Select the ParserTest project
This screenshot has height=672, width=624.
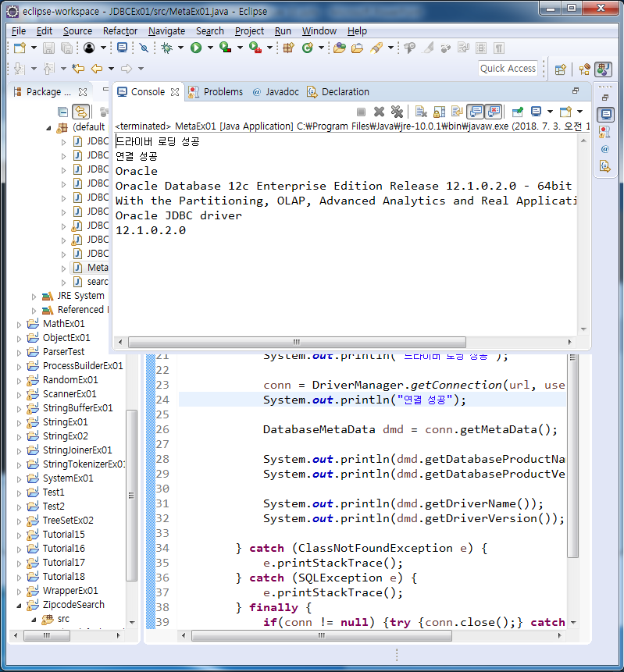coord(63,352)
